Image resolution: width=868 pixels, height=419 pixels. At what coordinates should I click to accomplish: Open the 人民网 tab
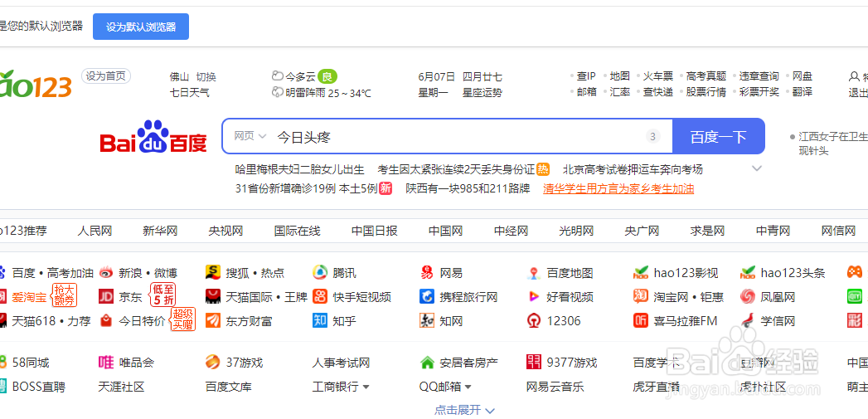coord(95,231)
